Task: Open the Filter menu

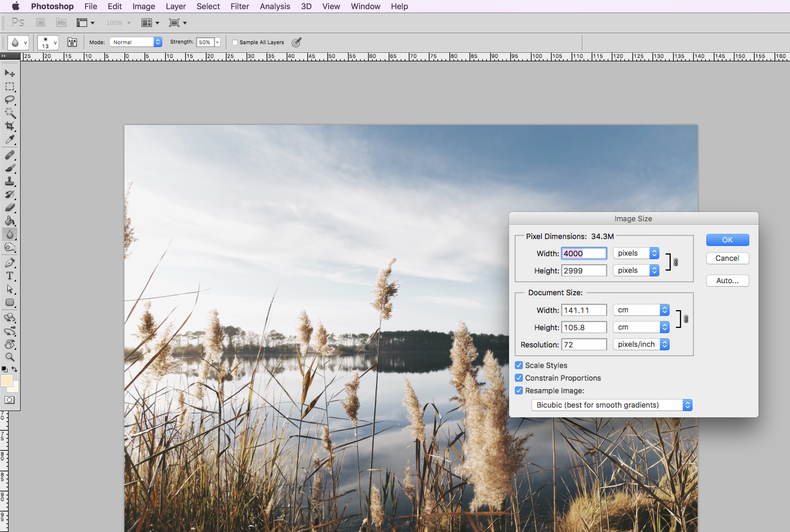Action: point(240,6)
